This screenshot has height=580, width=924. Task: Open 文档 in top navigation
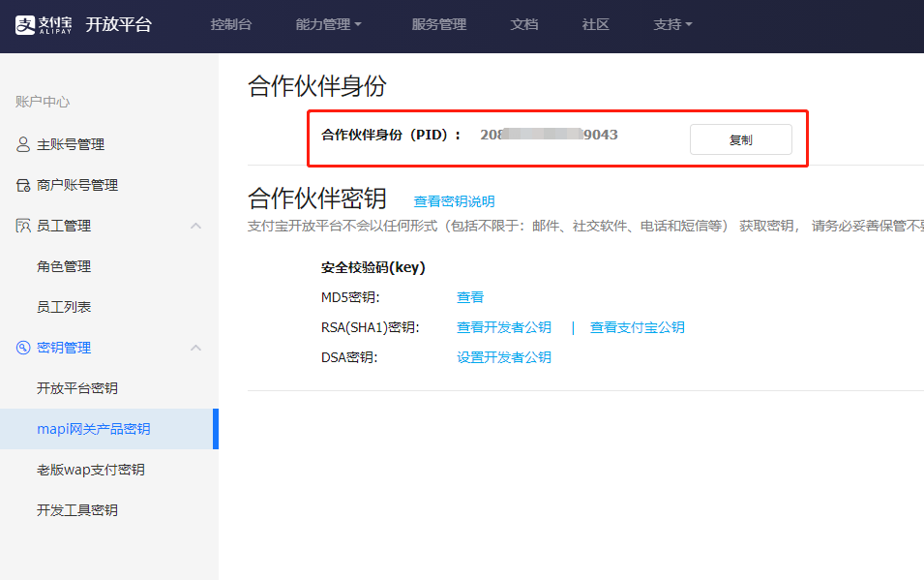pyautogui.click(x=524, y=25)
